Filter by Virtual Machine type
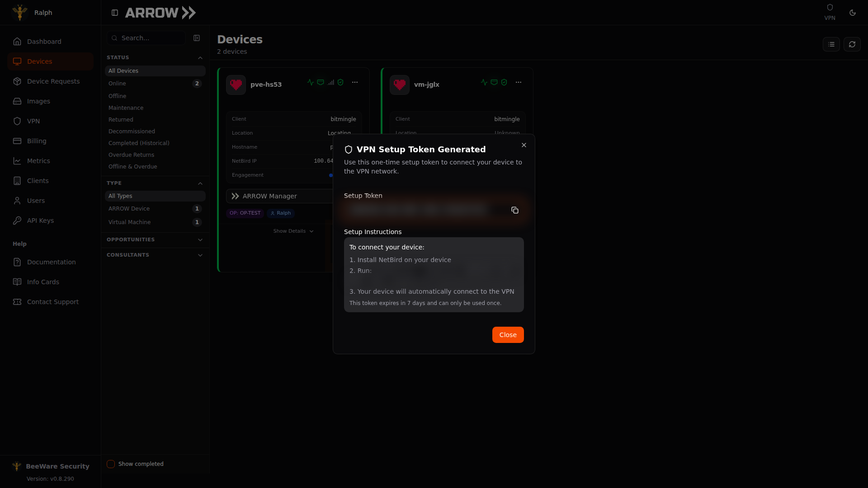 155,222
